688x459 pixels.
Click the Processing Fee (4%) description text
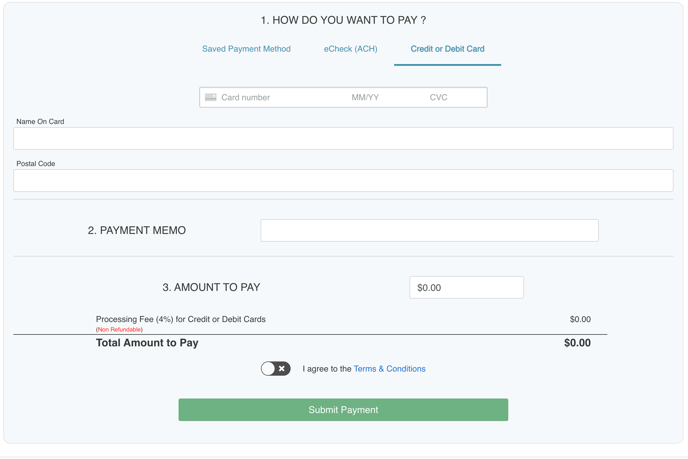point(181,320)
